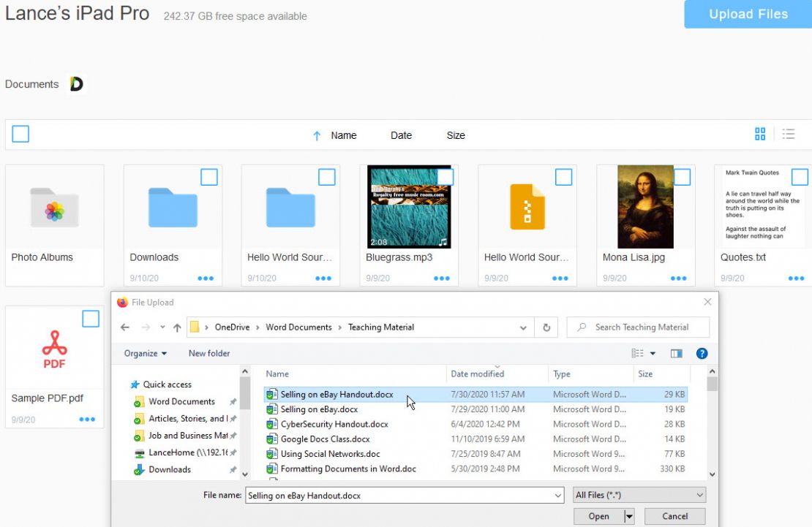Click the Upload Files button
Image resolution: width=812 pixels, height=527 pixels.
747,14
